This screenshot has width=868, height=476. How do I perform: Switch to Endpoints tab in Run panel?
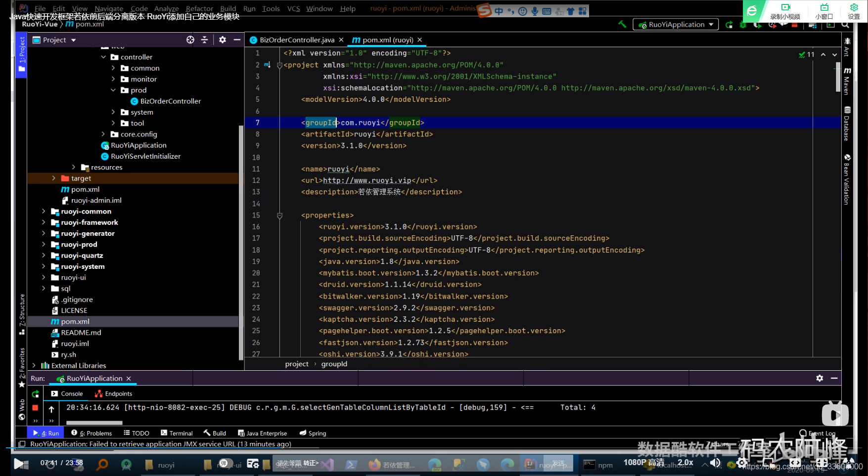(113, 393)
